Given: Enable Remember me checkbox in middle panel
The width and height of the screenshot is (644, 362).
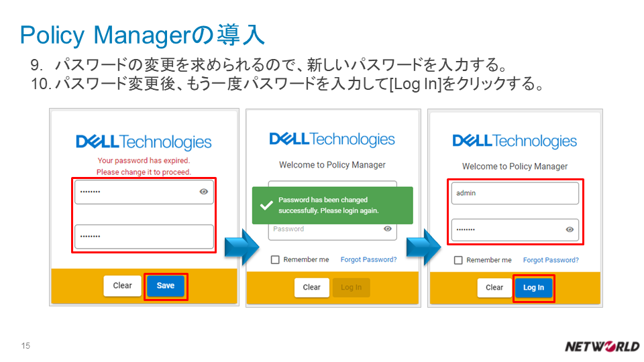Looking at the screenshot, I should (x=275, y=260).
